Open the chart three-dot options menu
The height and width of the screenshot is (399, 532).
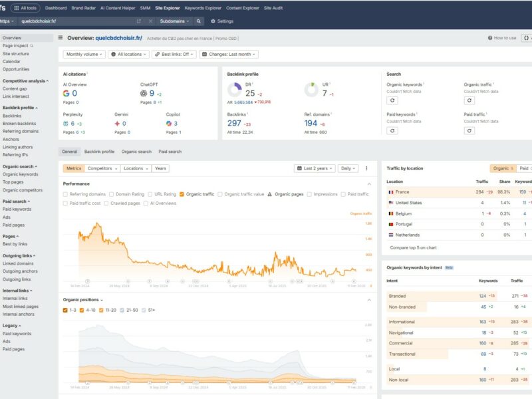coord(366,168)
